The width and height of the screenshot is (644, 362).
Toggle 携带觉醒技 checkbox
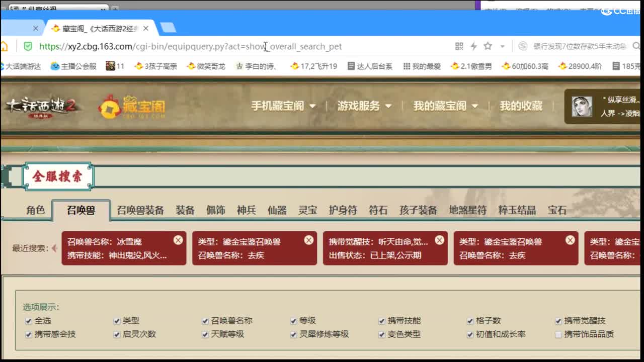coord(558,321)
